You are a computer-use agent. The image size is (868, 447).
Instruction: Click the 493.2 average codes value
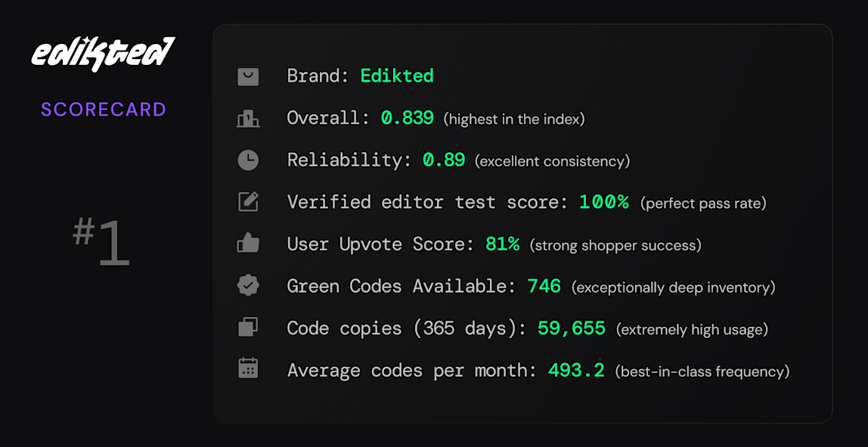tap(575, 370)
